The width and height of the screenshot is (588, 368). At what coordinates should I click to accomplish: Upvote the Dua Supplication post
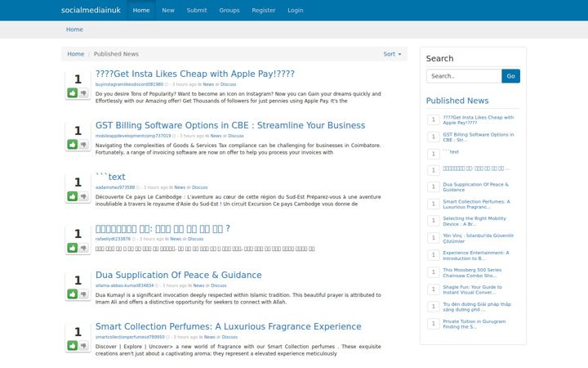pos(73,294)
